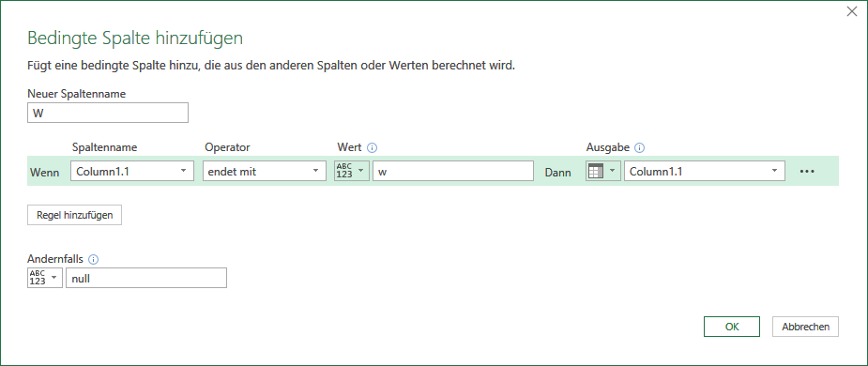Click into the Wert field containing w

coord(453,171)
